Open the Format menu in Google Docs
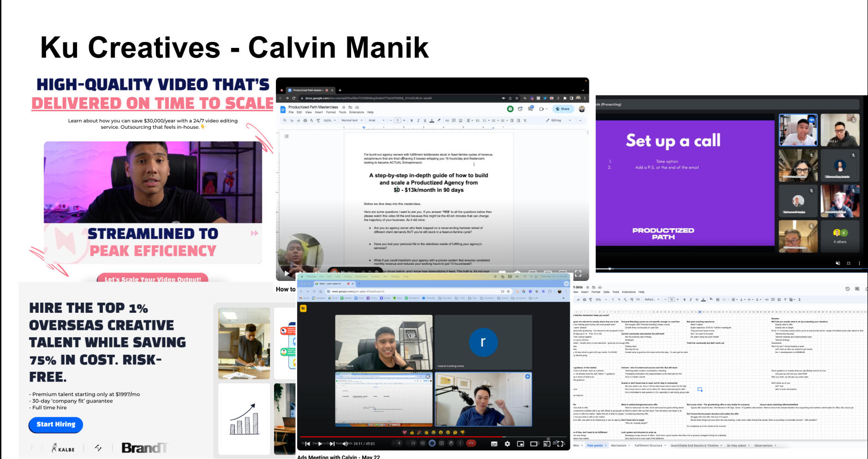 [331, 112]
